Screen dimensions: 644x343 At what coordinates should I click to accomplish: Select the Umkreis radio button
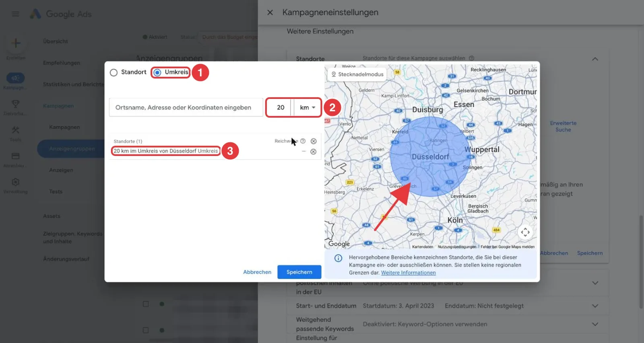[157, 72]
